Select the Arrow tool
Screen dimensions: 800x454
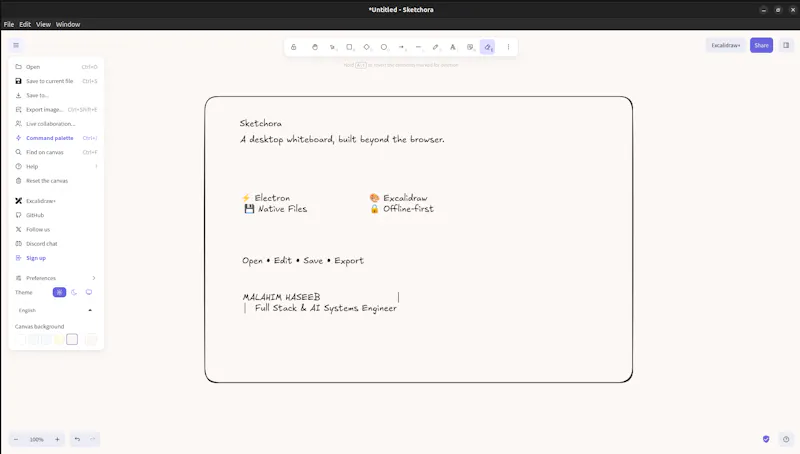point(402,47)
